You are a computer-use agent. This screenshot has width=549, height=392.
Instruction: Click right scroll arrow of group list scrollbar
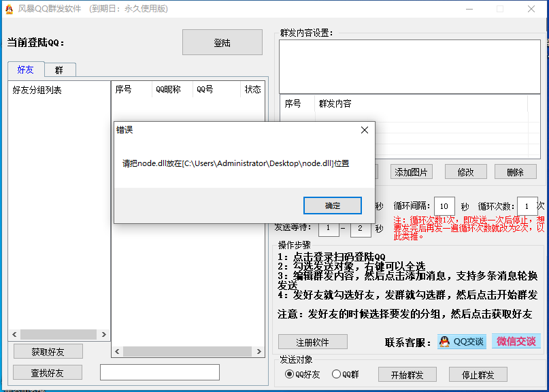[103, 334]
